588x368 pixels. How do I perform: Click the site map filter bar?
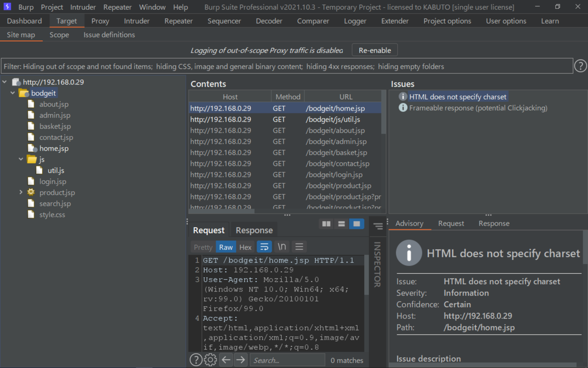[x=287, y=66]
